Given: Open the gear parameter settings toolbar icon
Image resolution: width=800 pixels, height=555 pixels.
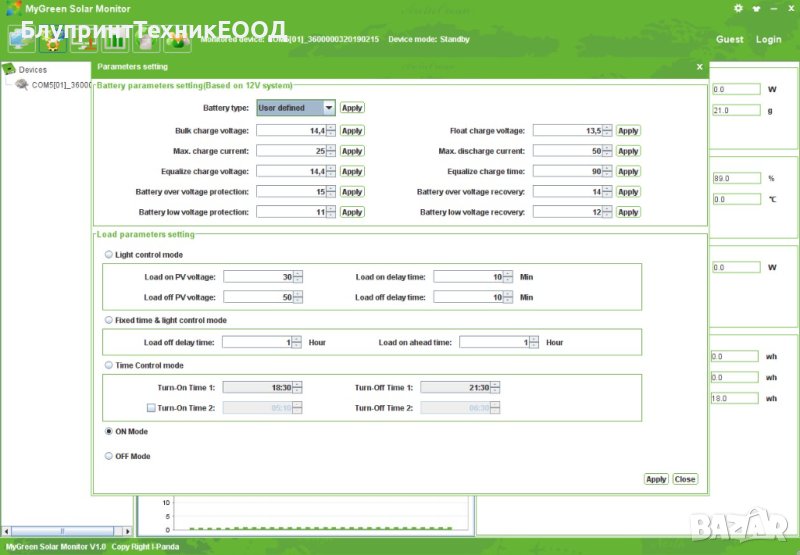Looking at the screenshot, I should coord(52,41).
